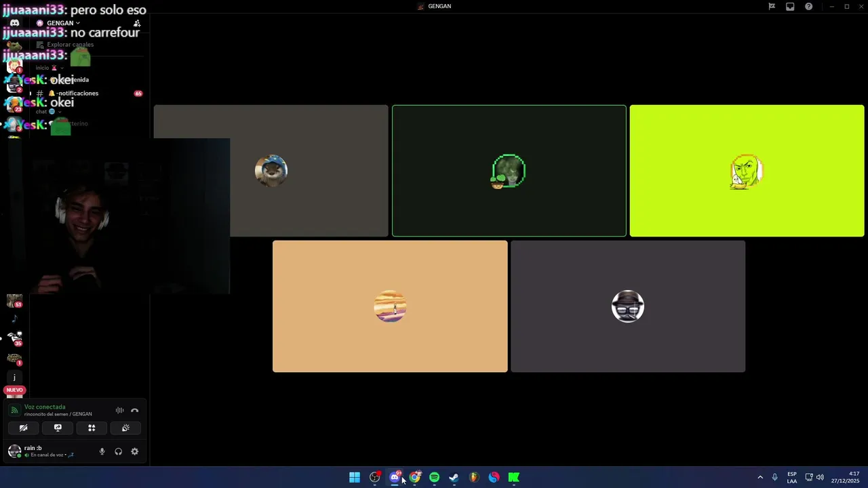The image size is (868, 488).
Task: Open volume control in system tray
Action: click(x=820, y=477)
